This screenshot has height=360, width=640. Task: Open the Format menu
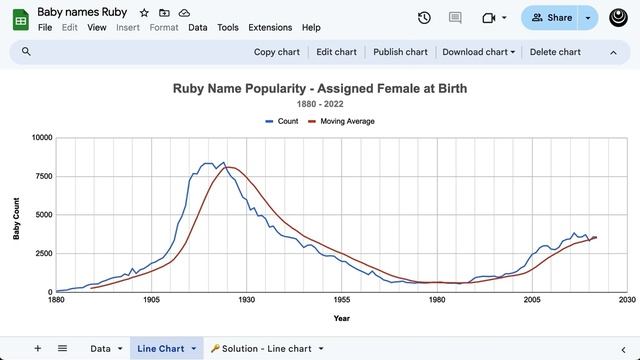point(164,27)
